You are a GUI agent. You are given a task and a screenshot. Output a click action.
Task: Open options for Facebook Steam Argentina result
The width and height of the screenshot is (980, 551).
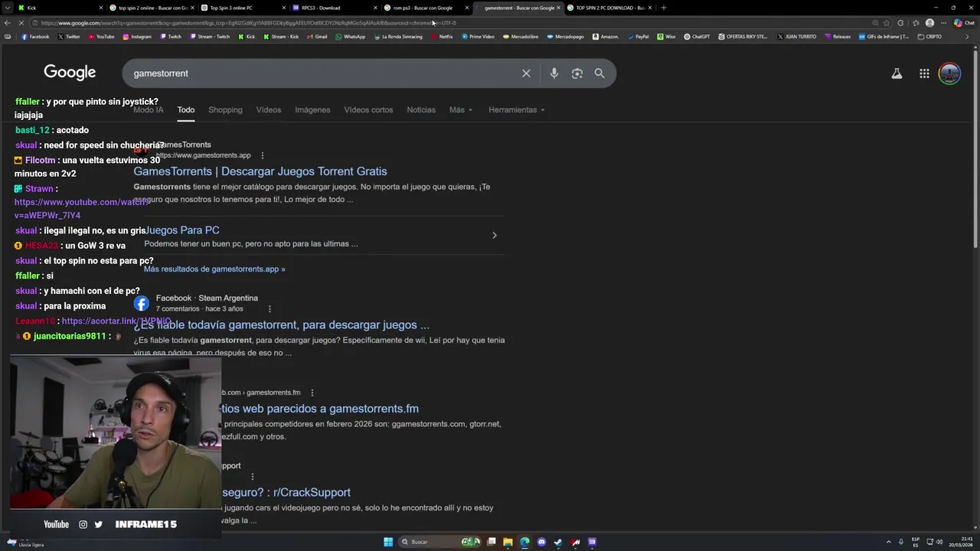click(x=269, y=309)
